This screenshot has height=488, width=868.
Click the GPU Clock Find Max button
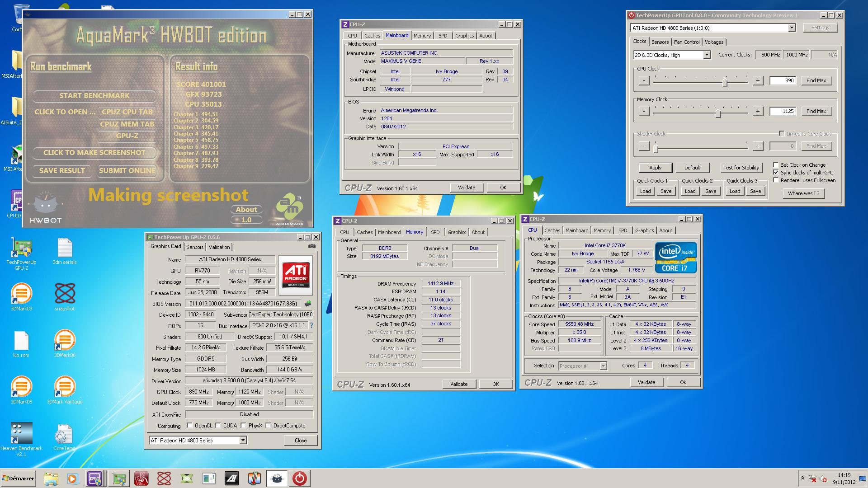pos(816,80)
